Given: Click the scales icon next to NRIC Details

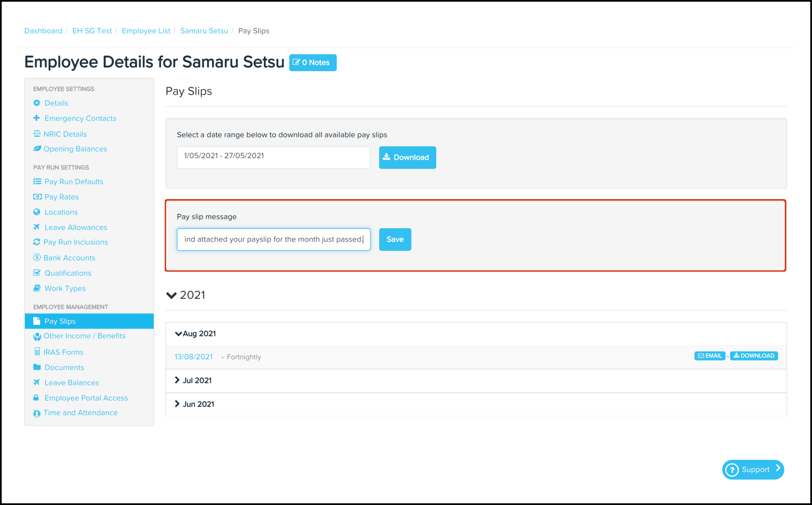Looking at the screenshot, I should (x=37, y=134).
